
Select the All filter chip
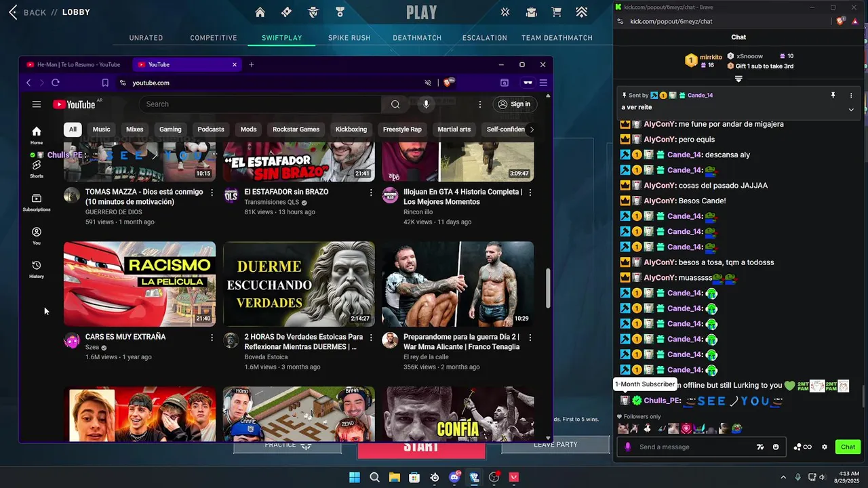point(73,129)
